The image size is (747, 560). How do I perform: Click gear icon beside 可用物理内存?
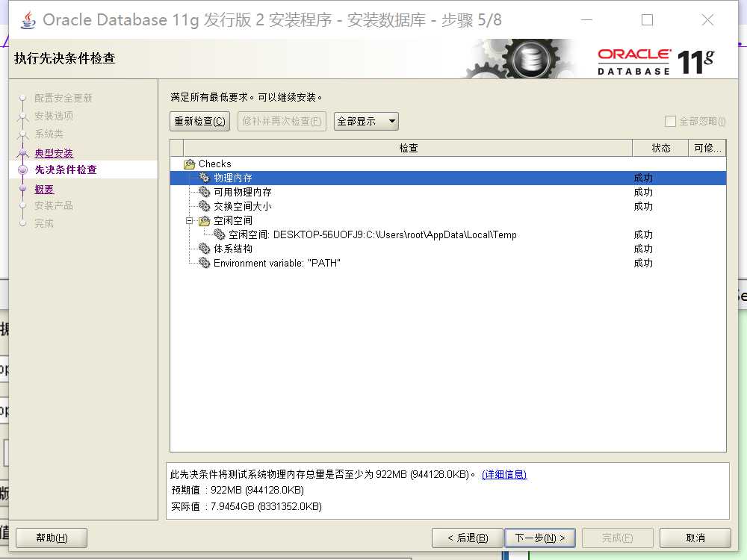click(x=205, y=193)
